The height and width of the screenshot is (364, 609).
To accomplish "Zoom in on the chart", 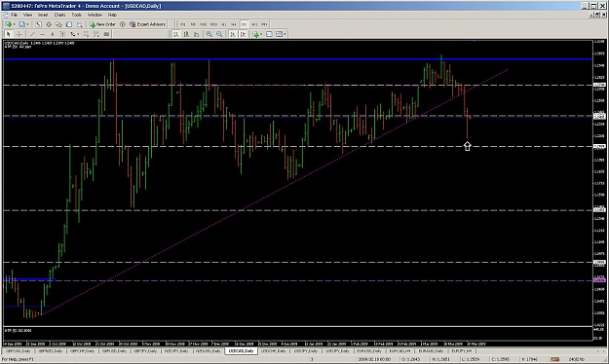I will click(x=209, y=34).
